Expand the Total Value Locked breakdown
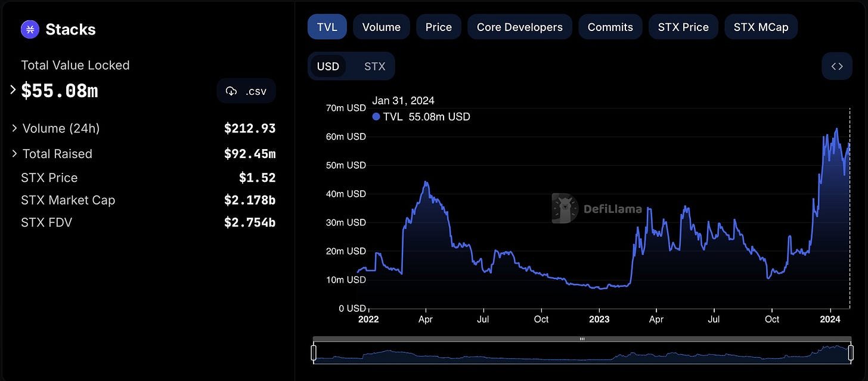The image size is (868, 381). point(13,90)
